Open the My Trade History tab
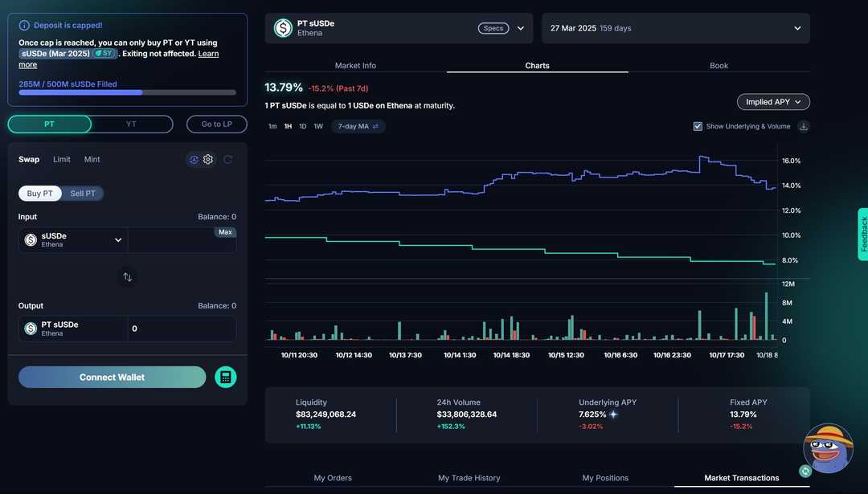 [x=469, y=477]
